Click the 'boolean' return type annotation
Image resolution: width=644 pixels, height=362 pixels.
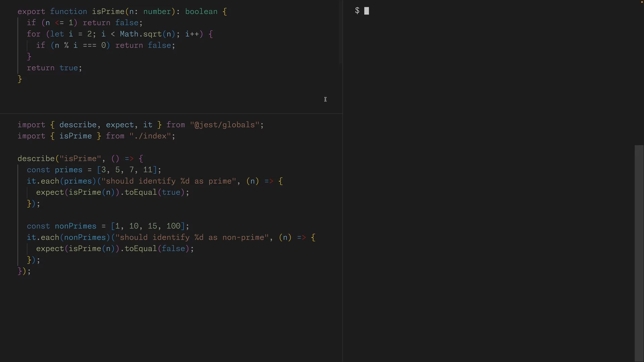pos(201,11)
